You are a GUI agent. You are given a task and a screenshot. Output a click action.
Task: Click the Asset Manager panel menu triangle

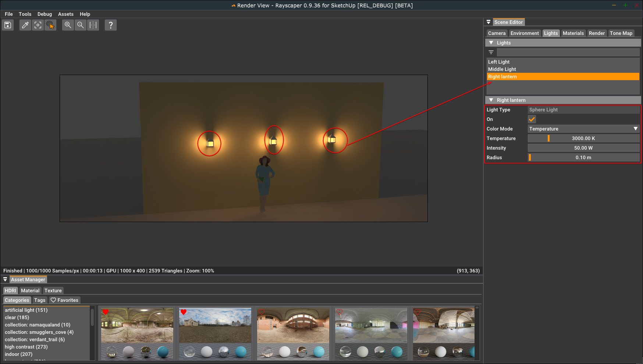(x=5, y=279)
